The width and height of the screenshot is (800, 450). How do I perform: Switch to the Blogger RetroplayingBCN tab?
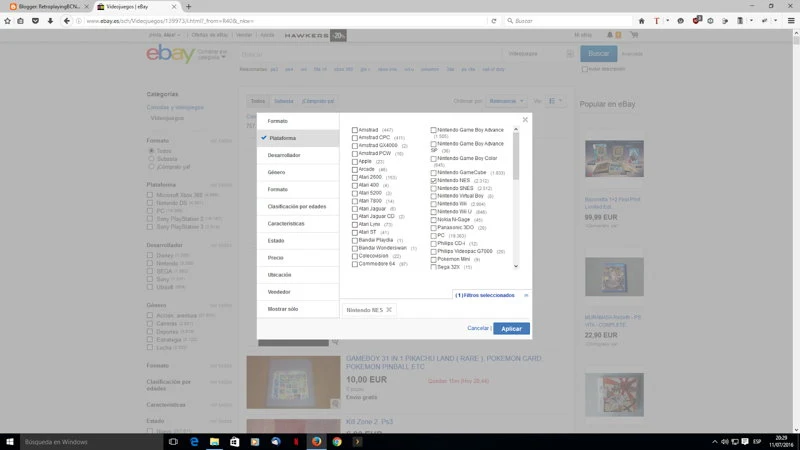(45, 6)
